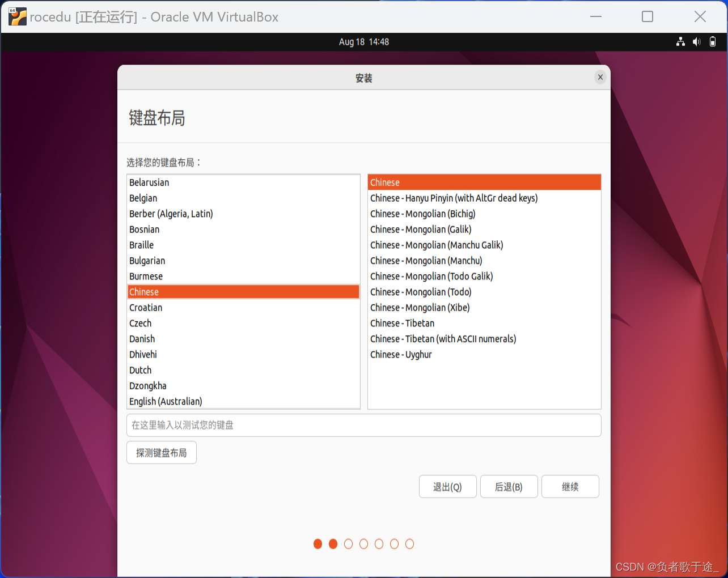728x578 pixels.
Task: Select Burmese in the layout list
Action: tap(244, 277)
